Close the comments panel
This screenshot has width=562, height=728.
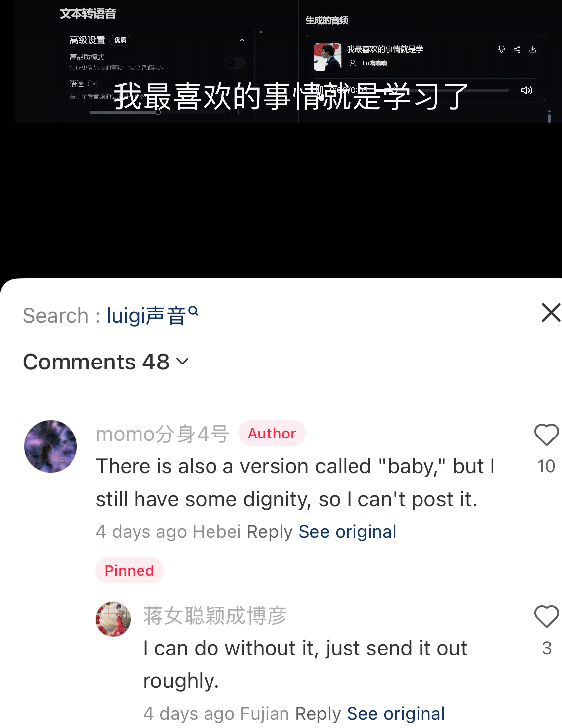pyautogui.click(x=551, y=313)
